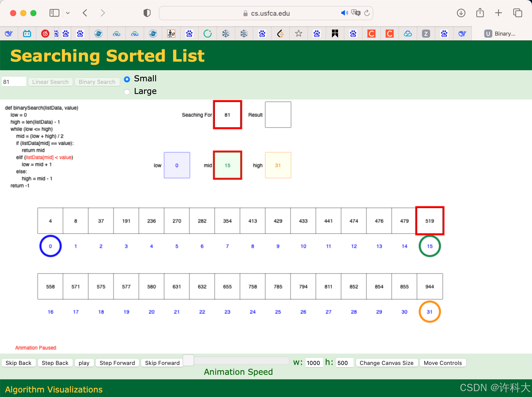Click the share icon in toolbar
This screenshot has width=532, height=397.
(480, 13)
